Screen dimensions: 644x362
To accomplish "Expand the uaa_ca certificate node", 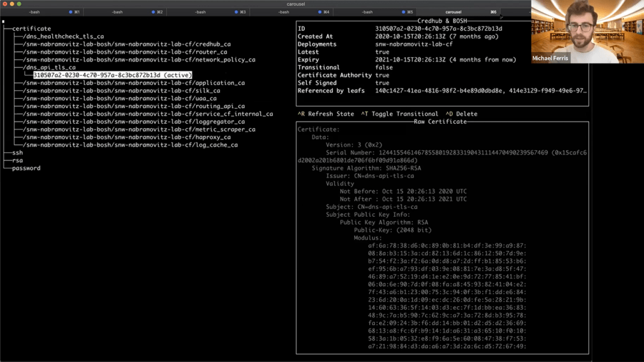I will (120, 99).
